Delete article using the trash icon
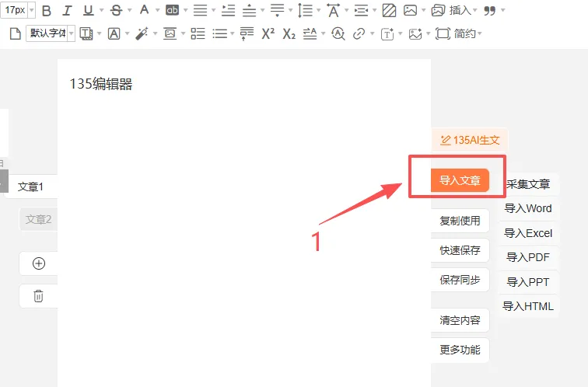Screen dimensions: 588x387 (39, 296)
